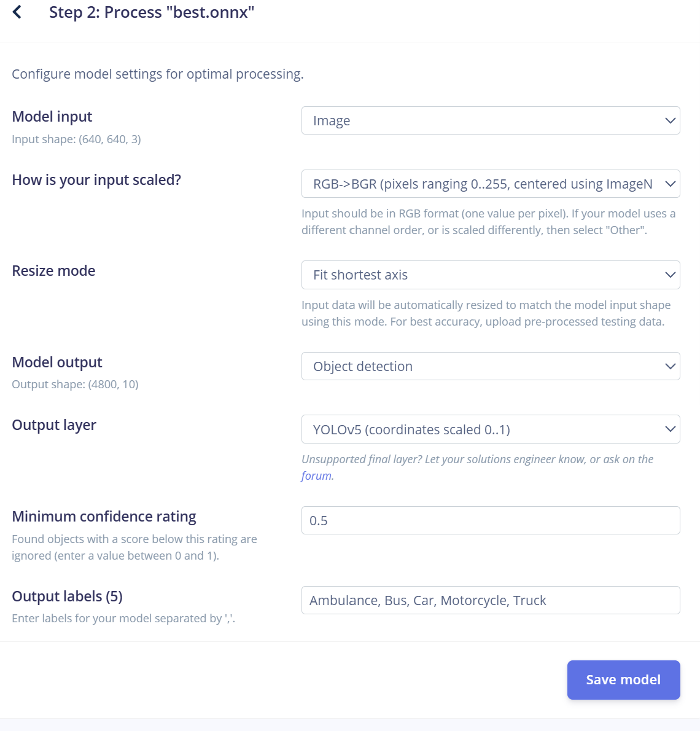This screenshot has height=731, width=700.
Task: Go back using the left arrow icon
Action: [17, 12]
